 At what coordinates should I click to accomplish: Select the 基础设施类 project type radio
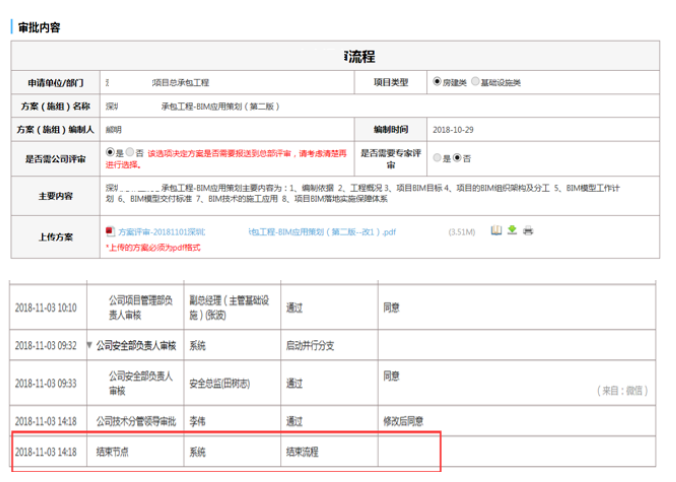click(475, 81)
